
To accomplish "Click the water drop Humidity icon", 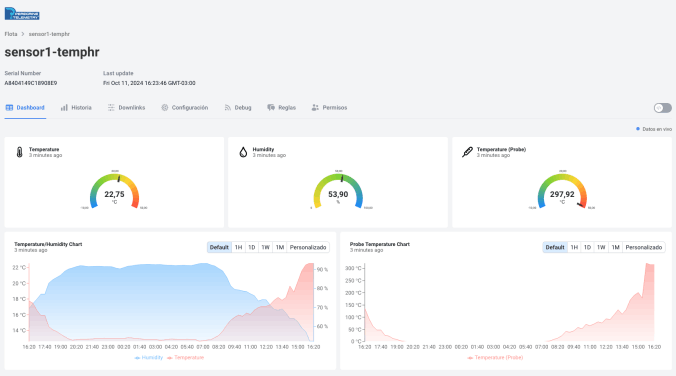I will pos(243,152).
